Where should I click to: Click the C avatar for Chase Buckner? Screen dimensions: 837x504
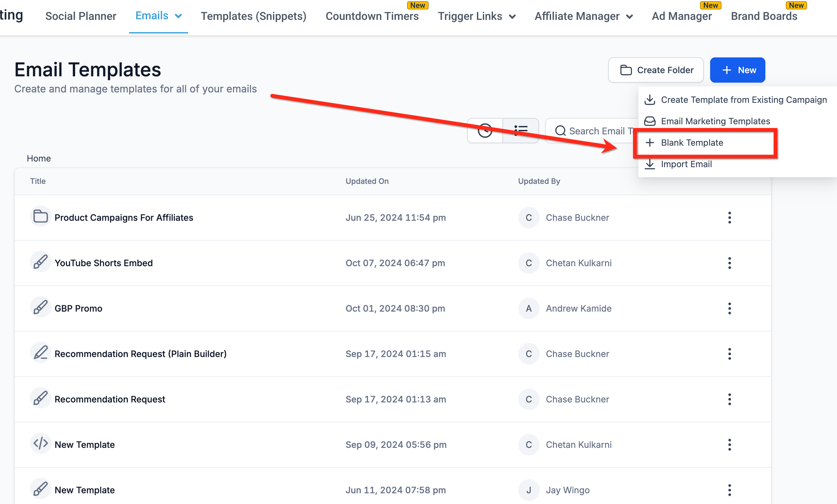(x=529, y=218)
